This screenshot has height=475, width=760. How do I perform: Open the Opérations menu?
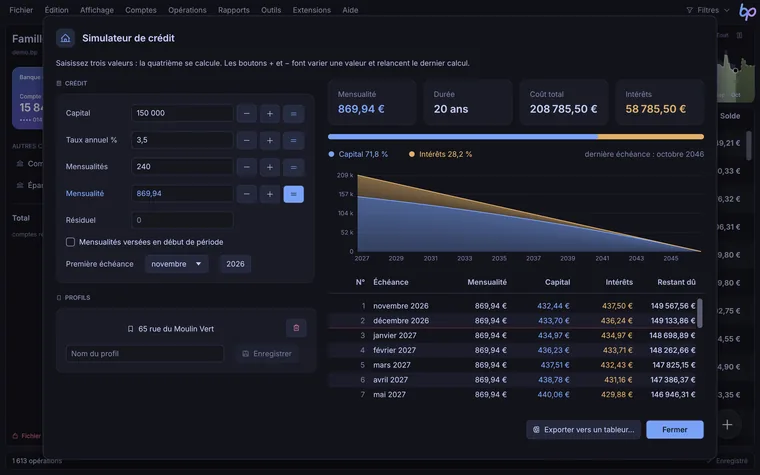click(187, 10)
